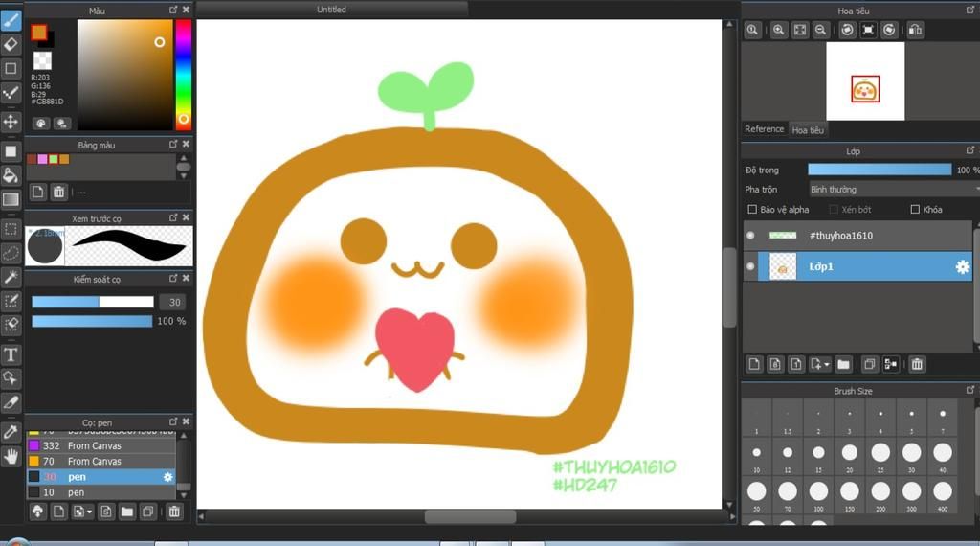The image size is (980, 546).
Task: Select the transparent color swatch
Action: click(x=42, y=60)
